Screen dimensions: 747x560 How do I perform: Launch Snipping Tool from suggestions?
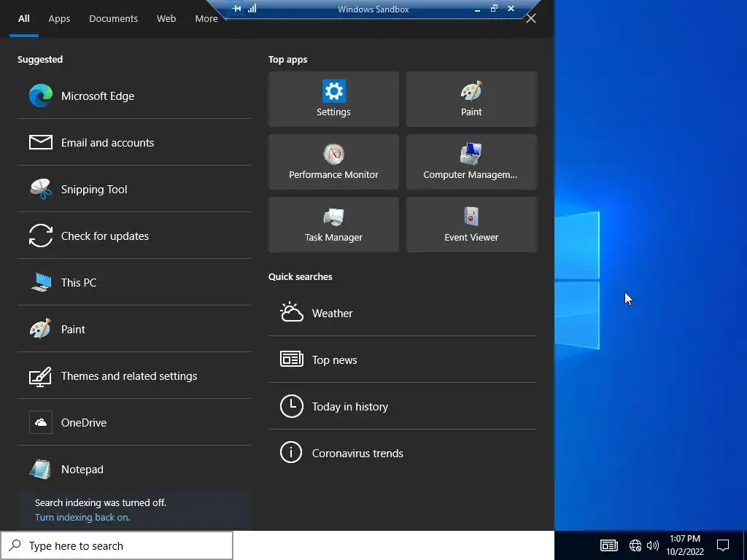click(x=134, y=189)
